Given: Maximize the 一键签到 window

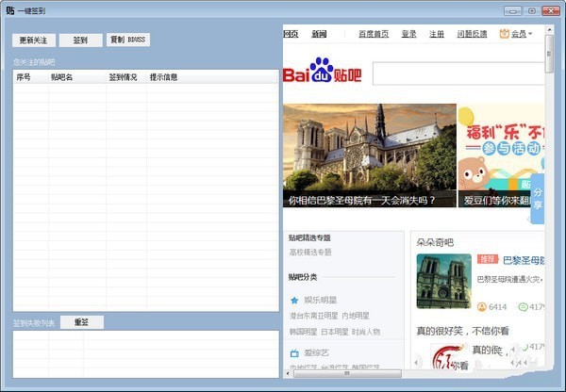Looking at the screenshot, I should (x=532, y=10).
